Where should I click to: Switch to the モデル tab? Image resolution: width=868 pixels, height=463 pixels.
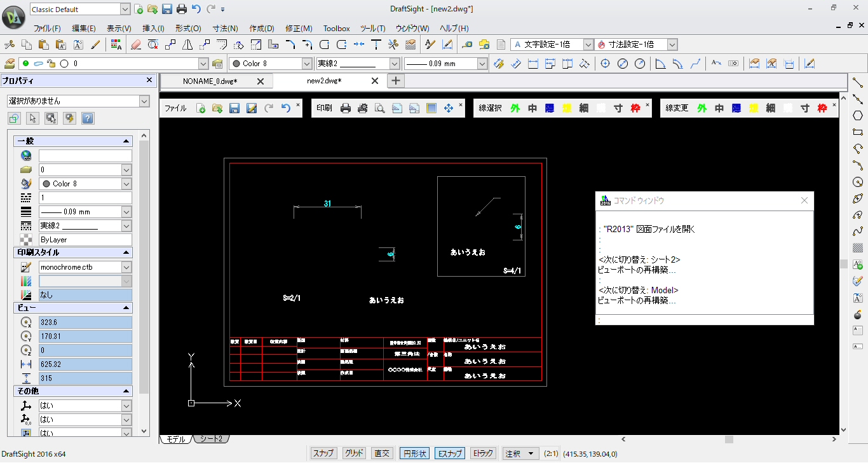(176, 439)
